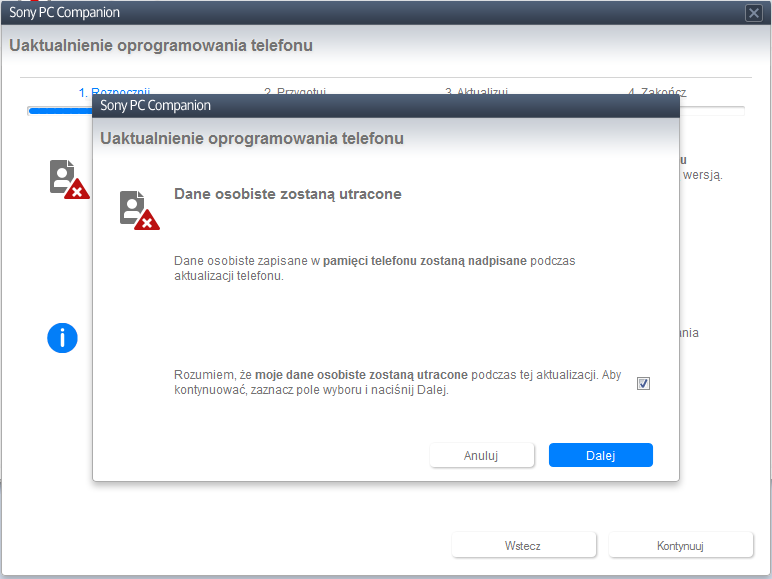Select step 2 Przygotuj tab
Image resolution: width=772 pixels, height=579 pixels.
[x=295, y=92]
